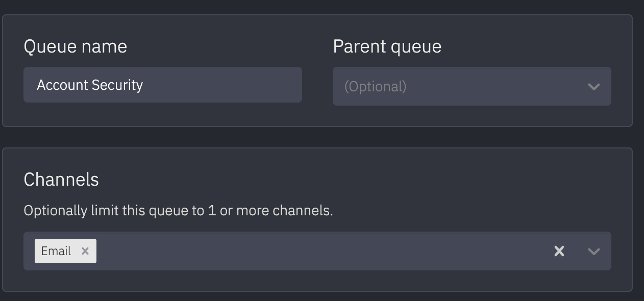
Task: Expand the Channels dropdown chevron
Action: click(593, 251)
